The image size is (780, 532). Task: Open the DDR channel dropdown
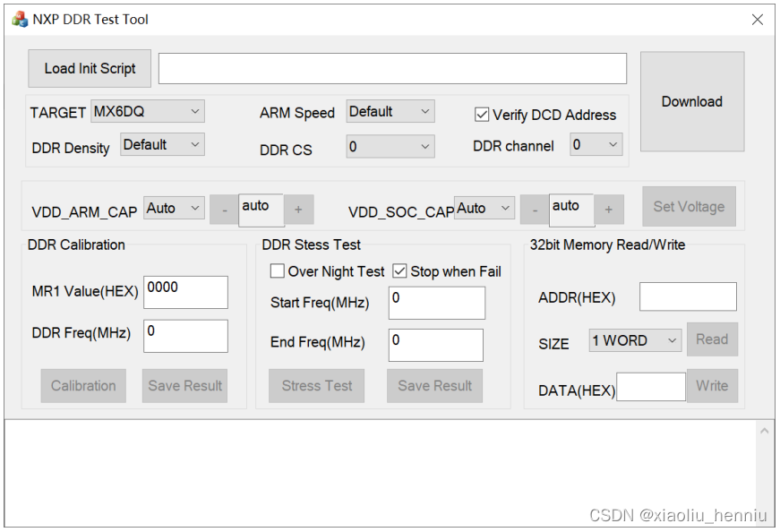point(596,144)
